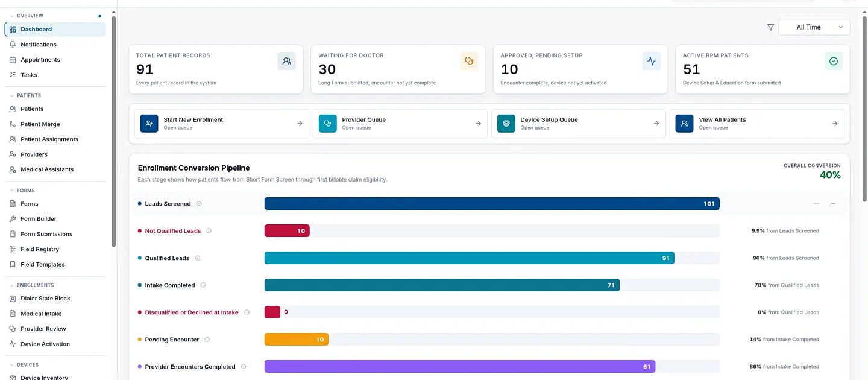The image size is (868, 380).
Task: Click the Pending Encounter orange bar
Action: pos(297,340)
